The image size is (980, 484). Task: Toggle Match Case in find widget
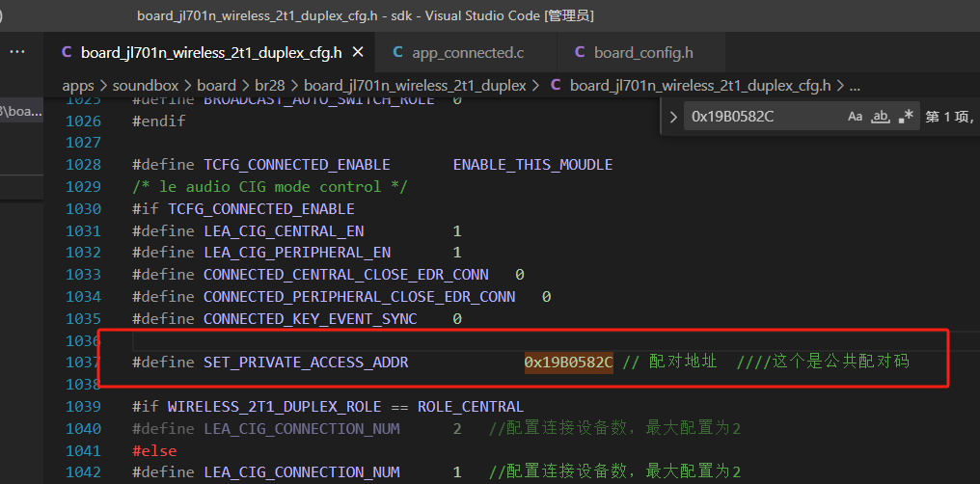(855, 116)
